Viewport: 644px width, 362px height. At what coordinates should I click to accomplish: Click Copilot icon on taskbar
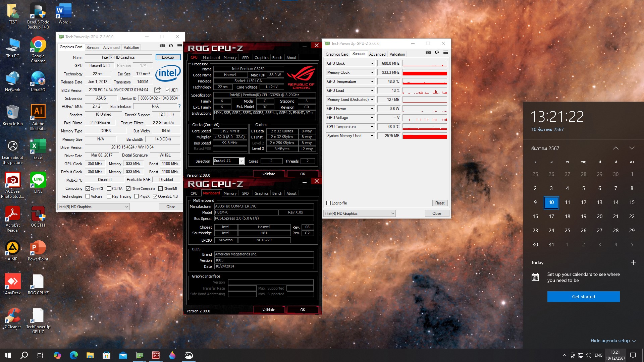[57, 355]
